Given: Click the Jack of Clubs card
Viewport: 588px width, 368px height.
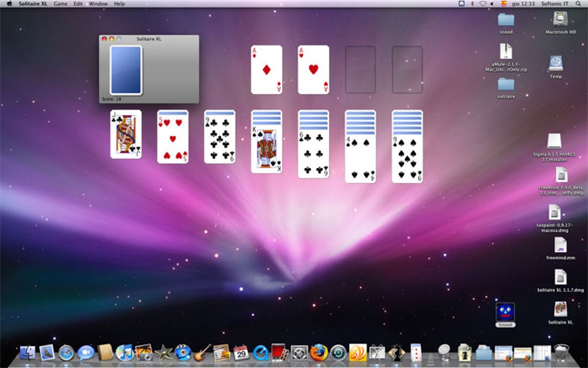Looking at the screenshot, I should pos(126,134).
